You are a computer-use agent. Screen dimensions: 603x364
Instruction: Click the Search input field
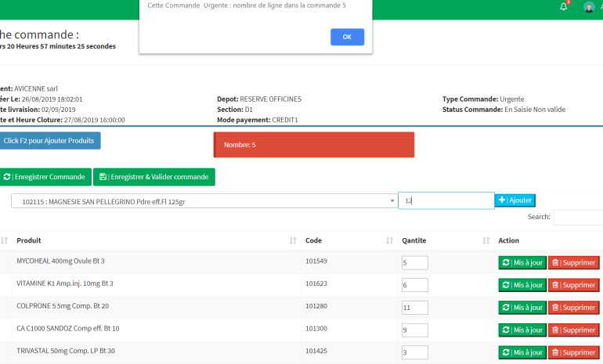[577, 218]
